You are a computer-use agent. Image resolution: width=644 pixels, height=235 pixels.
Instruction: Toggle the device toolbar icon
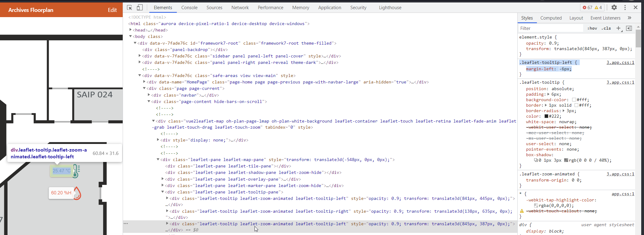(140, 8)
